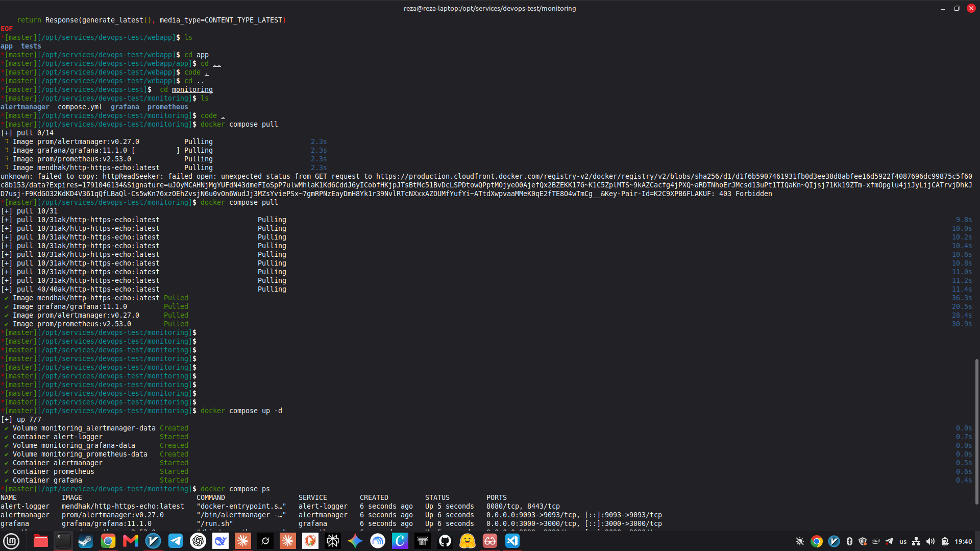Open the Linux Mint menu
The image size is (980, 551).
tap(11, 541)
